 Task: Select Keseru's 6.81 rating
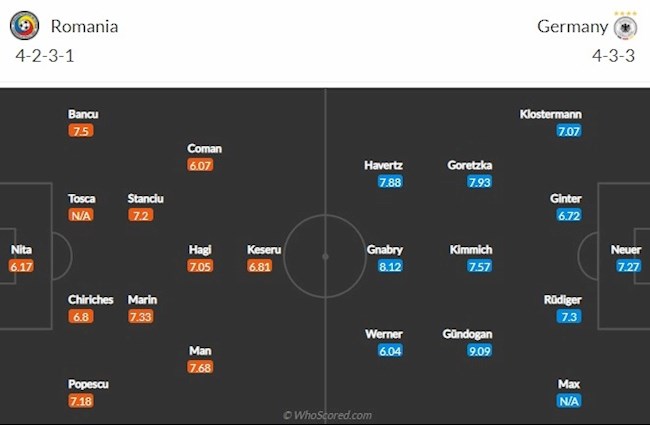[x=260, y=266]
